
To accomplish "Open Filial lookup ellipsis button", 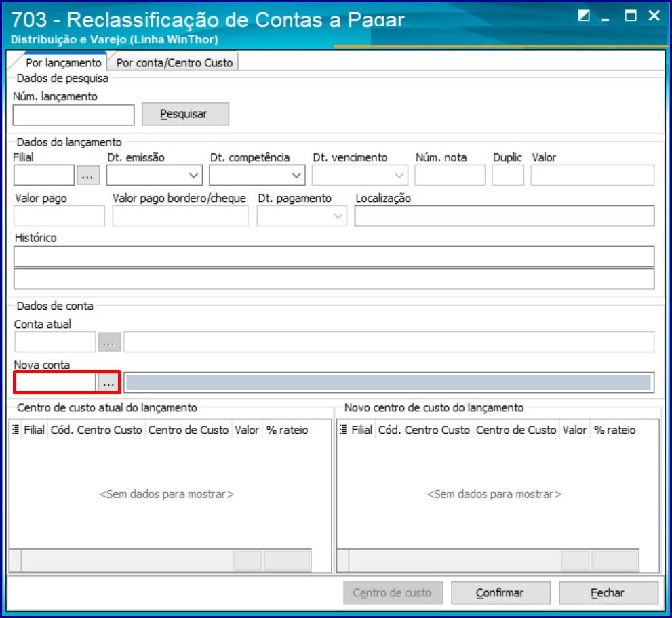I will click(x=88, y=176).
